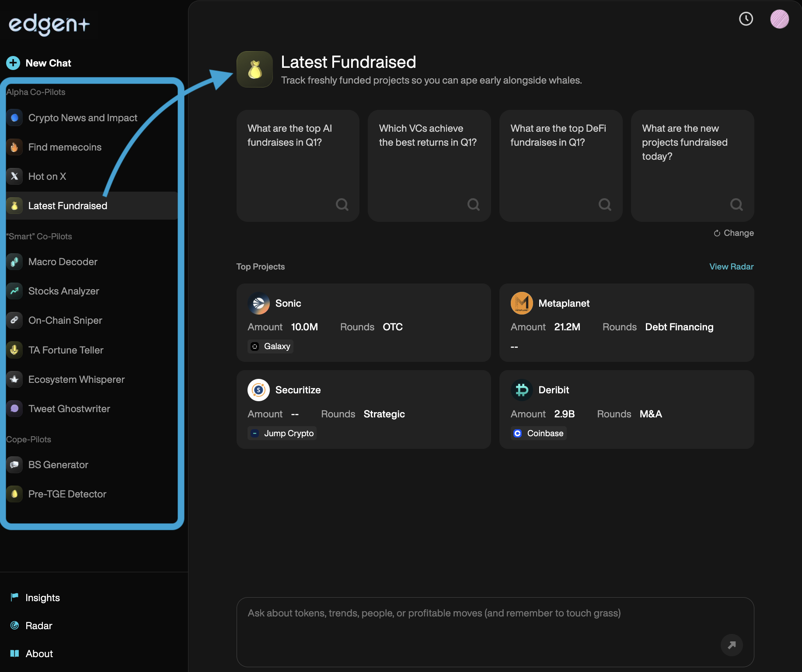Screen dimensions: 802x672
Task: Open the On-Chain Sniper co-pilot
Action: (x=65, y=320)
